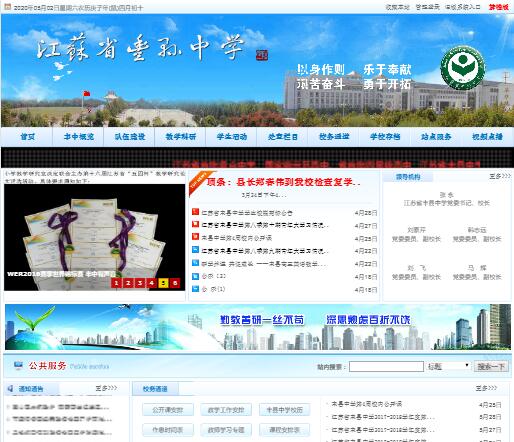Open 更多>>> in the 校务通道 panel
Image resolution: width=514 pixels, height=442 pixels.
486,388
